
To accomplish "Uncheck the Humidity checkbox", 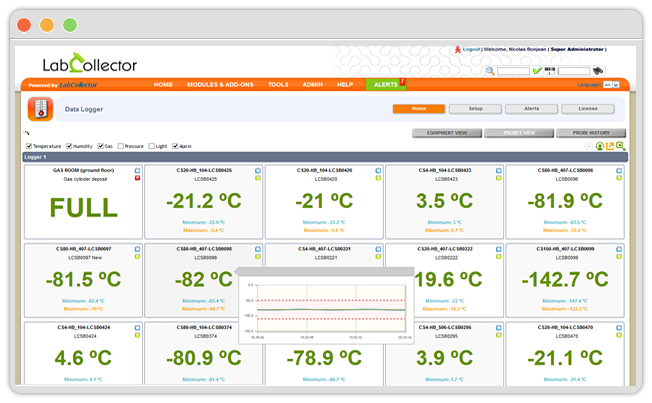I will (69, 146).
